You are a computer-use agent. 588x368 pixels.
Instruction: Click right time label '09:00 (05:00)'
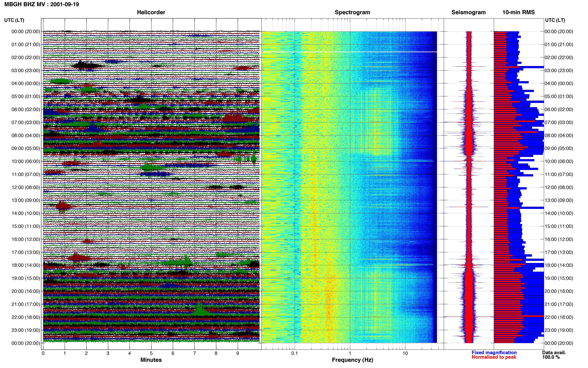559,148
